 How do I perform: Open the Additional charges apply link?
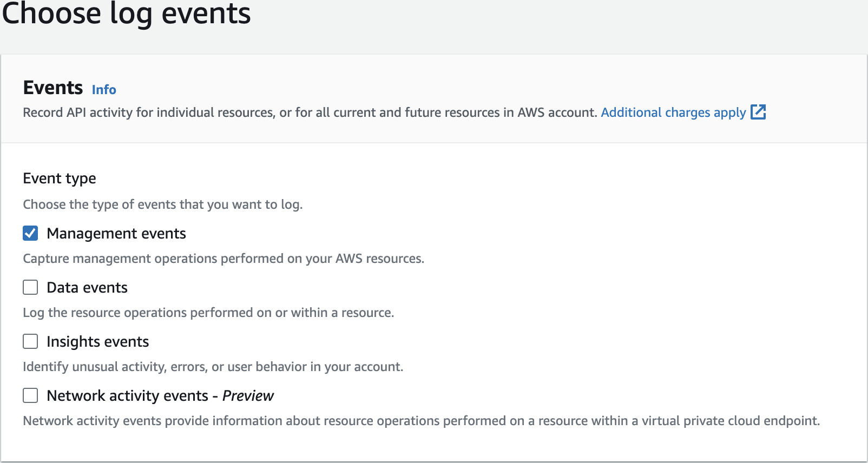(673, 113)
